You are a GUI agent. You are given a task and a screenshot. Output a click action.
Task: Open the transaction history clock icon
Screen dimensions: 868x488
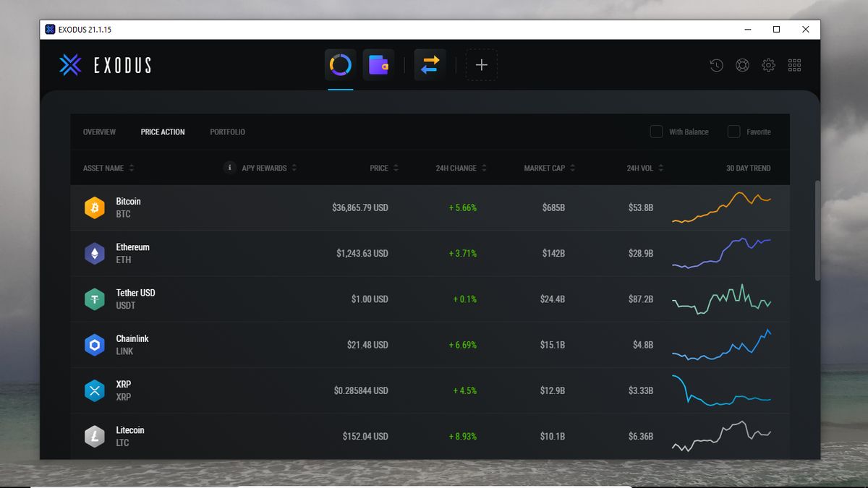click(x=715, y=65)
